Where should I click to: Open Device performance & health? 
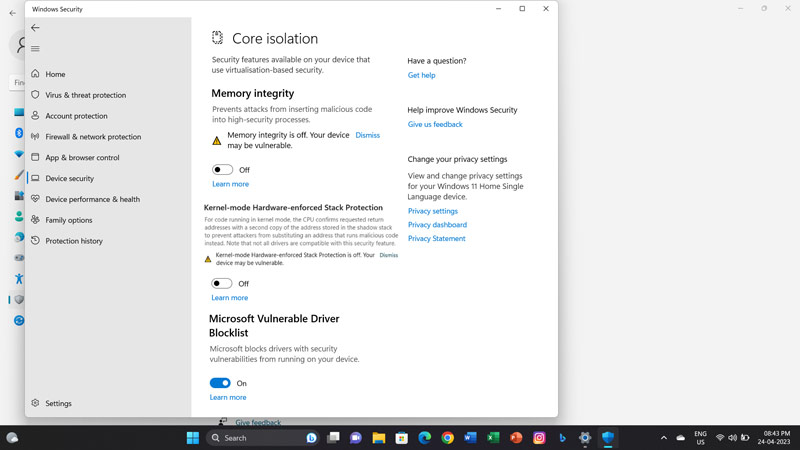click(92, 199)
